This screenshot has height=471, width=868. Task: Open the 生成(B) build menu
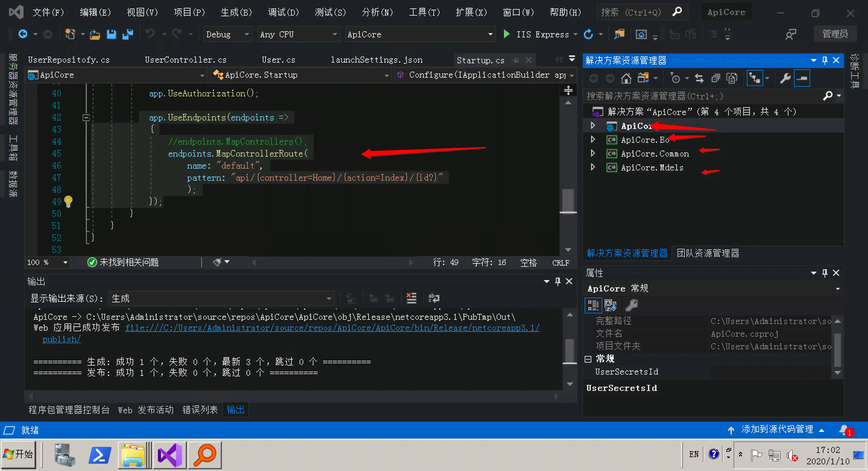click(x=236, y=12)
